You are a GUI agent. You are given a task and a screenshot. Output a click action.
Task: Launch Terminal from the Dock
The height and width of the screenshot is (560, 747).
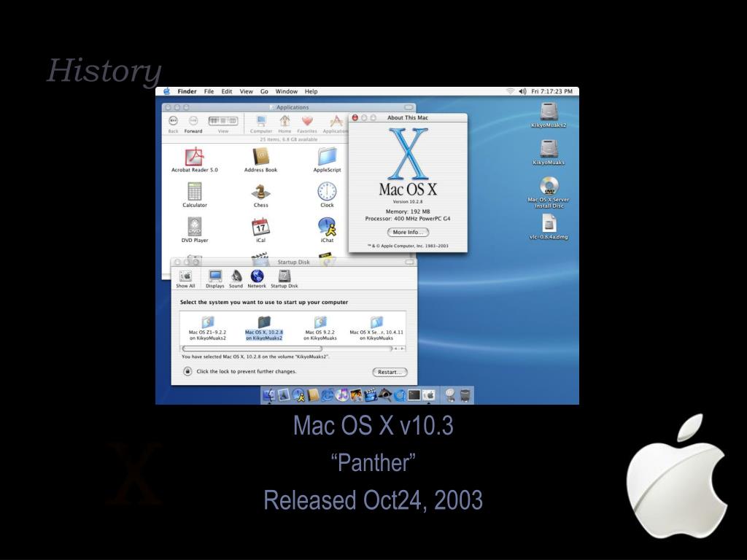click(x=414, y=394)
